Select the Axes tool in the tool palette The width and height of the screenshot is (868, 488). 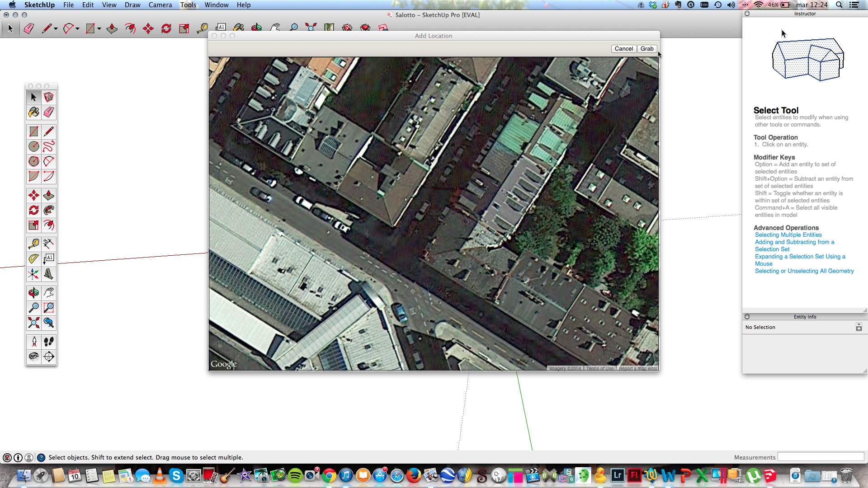click(33, 274)
